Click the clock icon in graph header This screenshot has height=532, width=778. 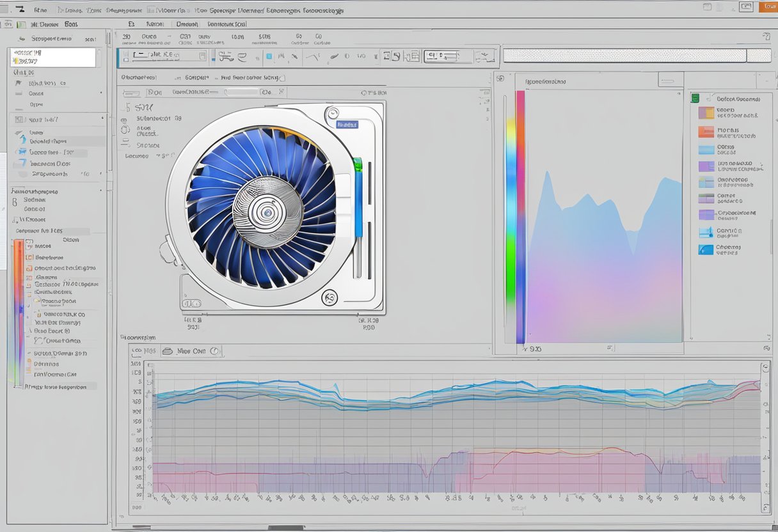tap(215, 351)
